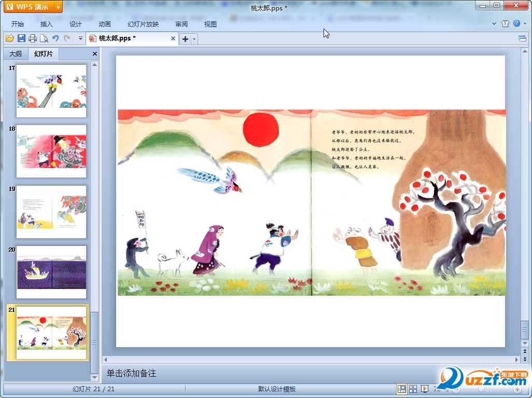532x398 pixels.
Task: Click the story text on the slide
Action: [373, 149]
